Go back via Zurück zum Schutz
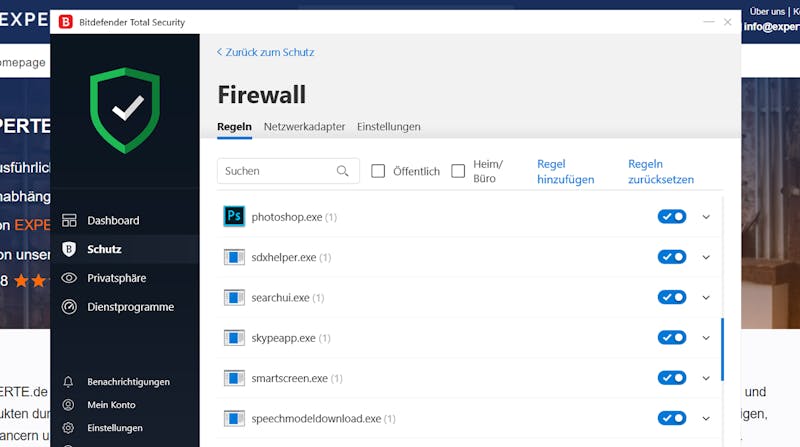This screenshot has height=447, width=800. (x=265, y=52)
